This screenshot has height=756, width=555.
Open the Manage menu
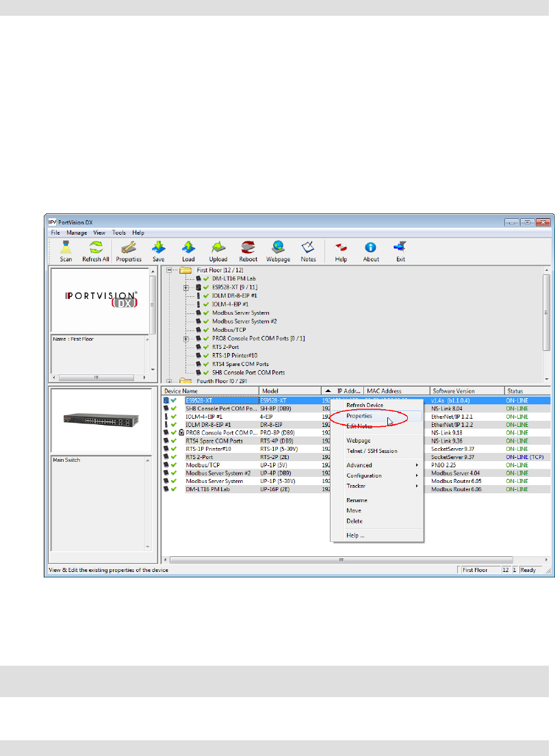77,233
